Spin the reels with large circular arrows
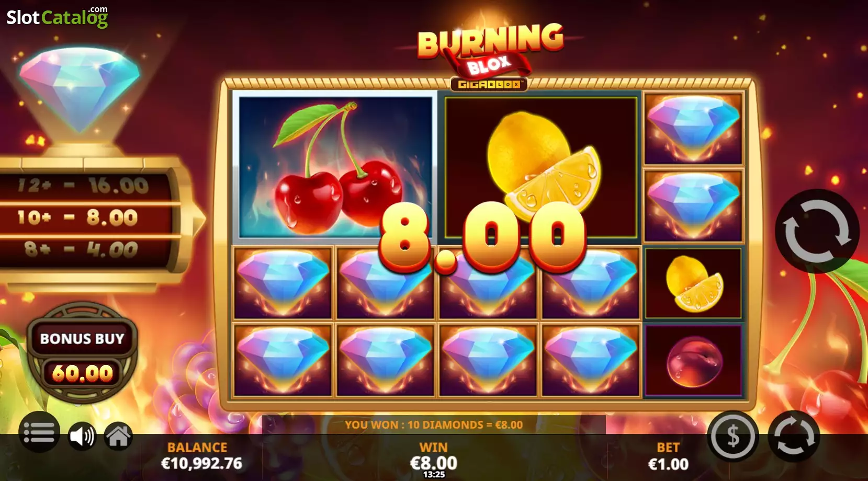 pos(817,231)
